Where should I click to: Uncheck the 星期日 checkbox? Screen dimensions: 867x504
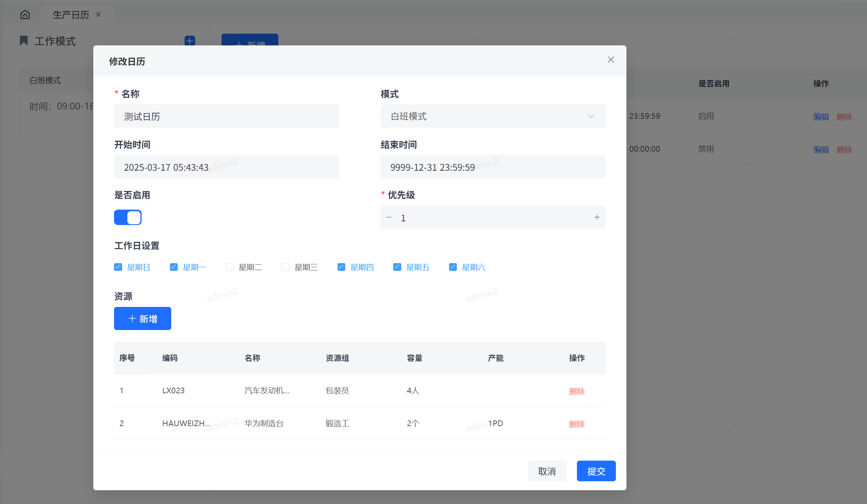118,267
